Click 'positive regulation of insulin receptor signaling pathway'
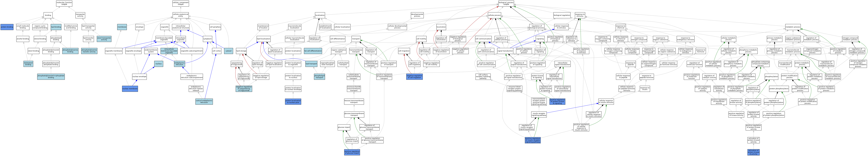 (x=533, y=140)
